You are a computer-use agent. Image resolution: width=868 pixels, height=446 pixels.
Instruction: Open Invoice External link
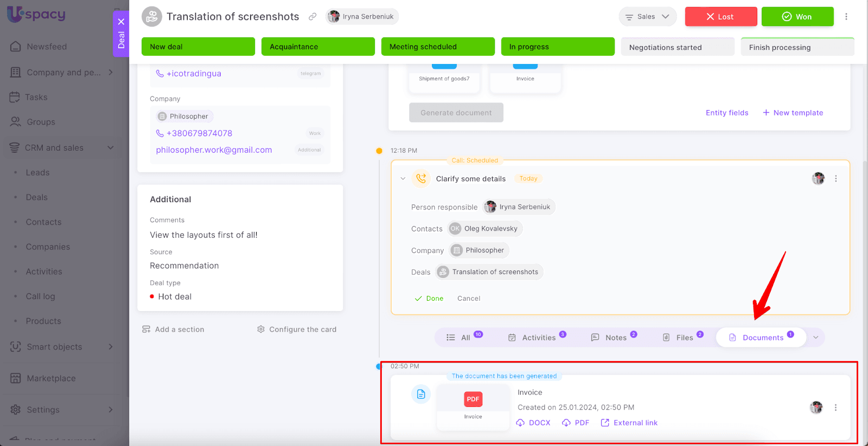click(x=629, y=423)
